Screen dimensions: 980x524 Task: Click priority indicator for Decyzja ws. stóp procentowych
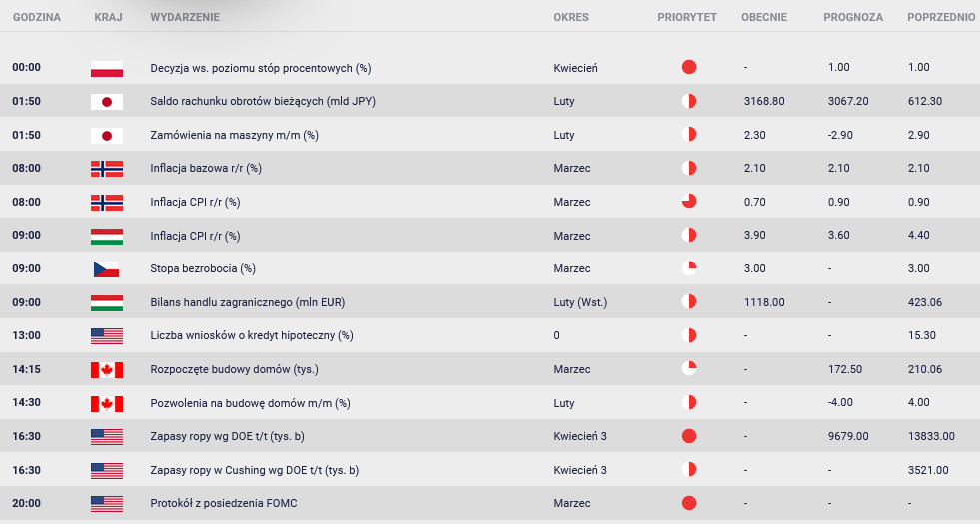click(688, 67)
